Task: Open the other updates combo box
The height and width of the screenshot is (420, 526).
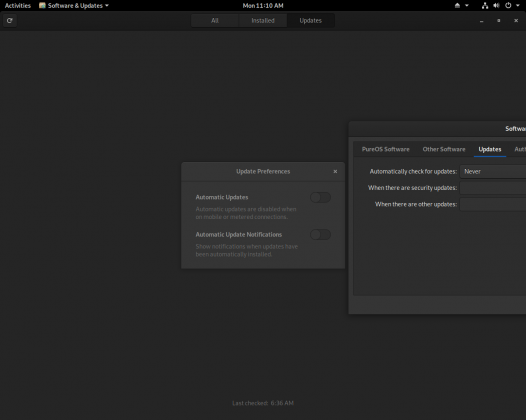Action: tap(493, 204)
